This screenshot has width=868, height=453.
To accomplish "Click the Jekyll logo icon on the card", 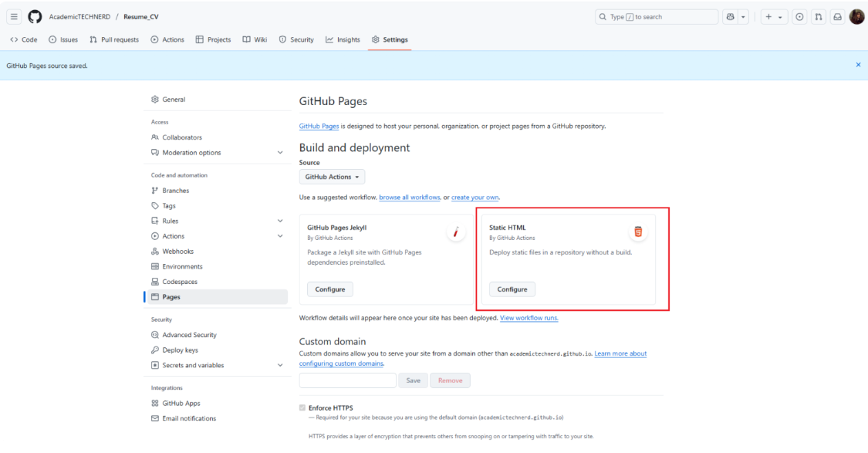I will [x=455, y=232].
